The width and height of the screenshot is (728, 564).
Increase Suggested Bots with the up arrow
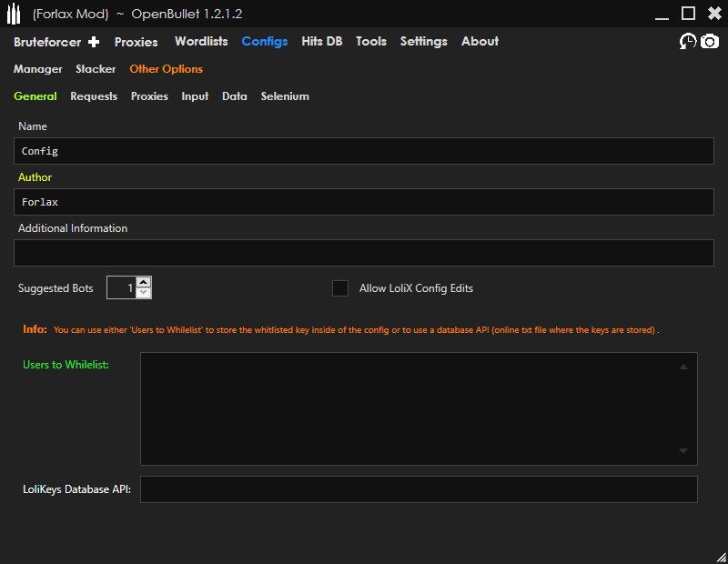point(144,282)
